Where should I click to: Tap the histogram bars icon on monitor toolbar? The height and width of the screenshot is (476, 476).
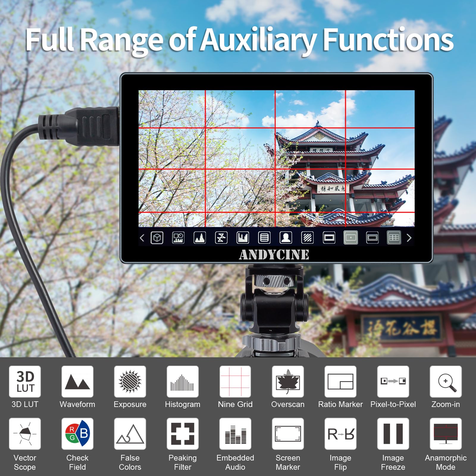click(243, 238)
